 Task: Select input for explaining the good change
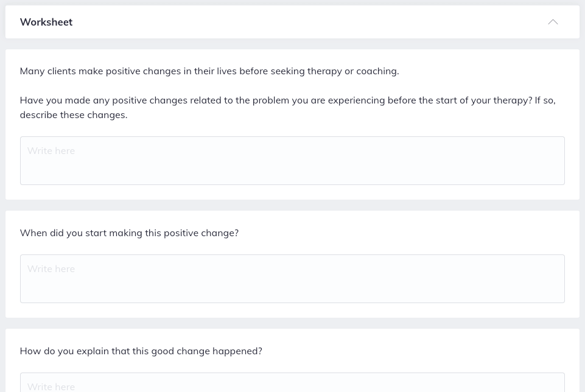click(292, 383)
